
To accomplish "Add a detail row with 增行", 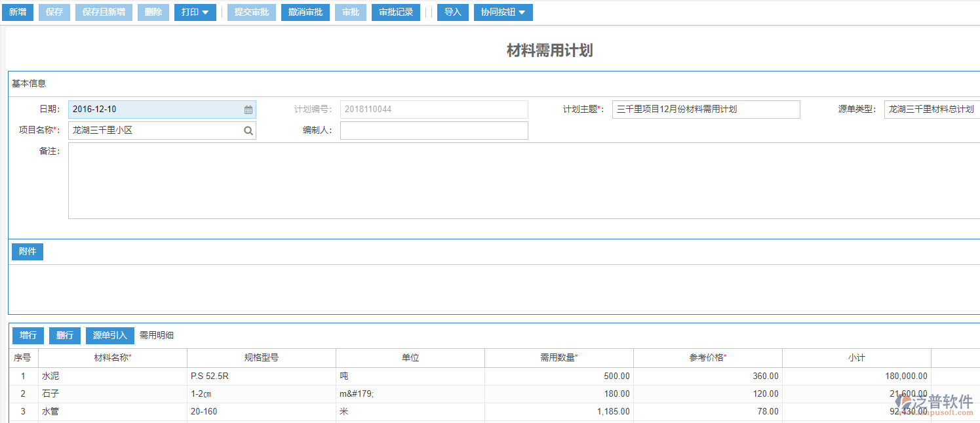I will point(28,335).
